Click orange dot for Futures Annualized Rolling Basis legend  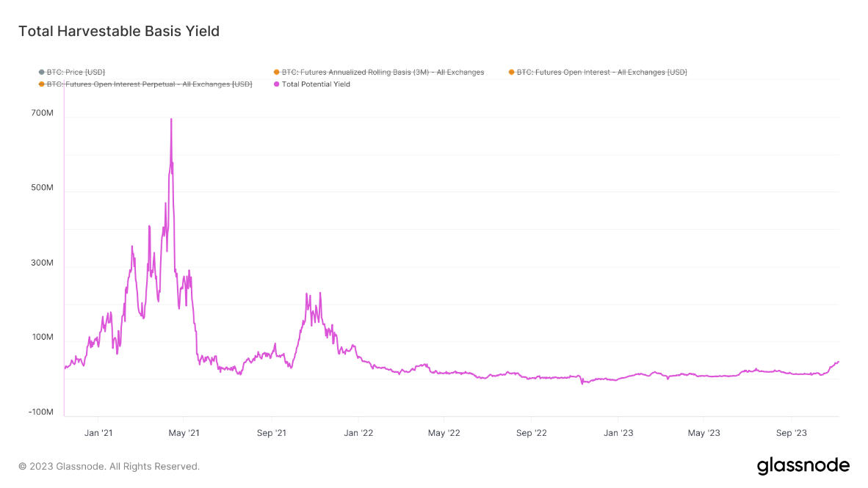pos(276,72)
